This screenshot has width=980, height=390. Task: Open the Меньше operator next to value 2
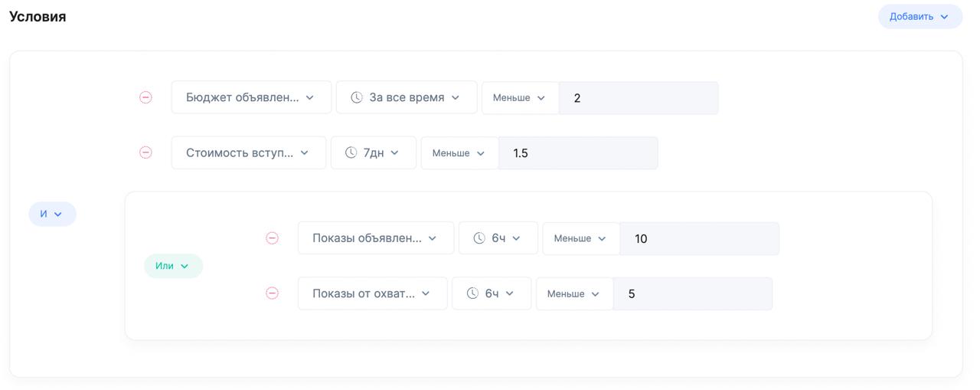(x=520, y=97)
